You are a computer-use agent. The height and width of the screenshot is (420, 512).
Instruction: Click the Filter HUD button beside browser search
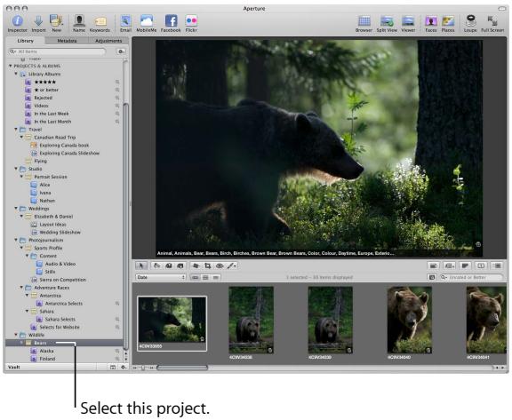click(x=432, y=277)
